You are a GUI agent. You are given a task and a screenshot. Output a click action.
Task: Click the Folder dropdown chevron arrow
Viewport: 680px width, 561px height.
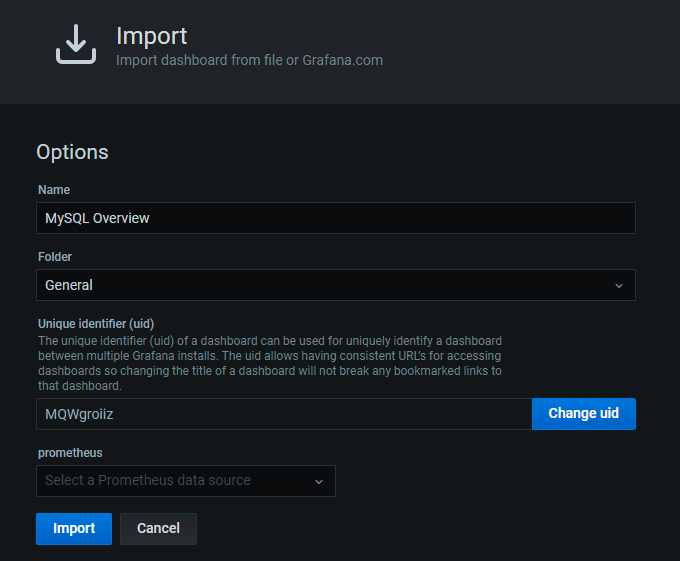(x=619, y=286)
